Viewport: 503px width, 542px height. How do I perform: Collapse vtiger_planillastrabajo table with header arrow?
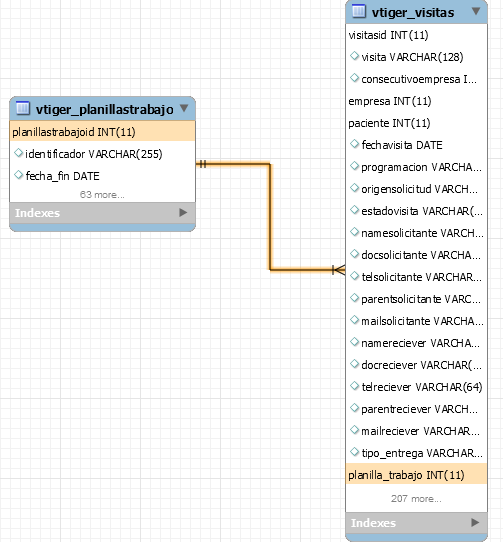[184, 109]
